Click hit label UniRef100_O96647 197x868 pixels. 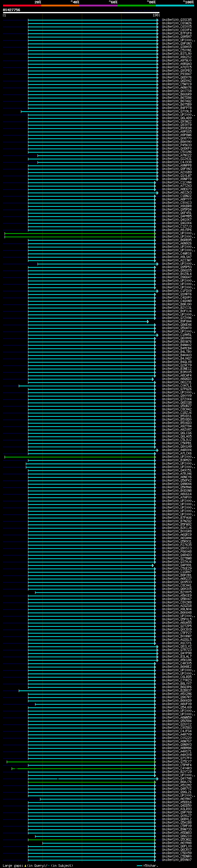coord(177,277)
